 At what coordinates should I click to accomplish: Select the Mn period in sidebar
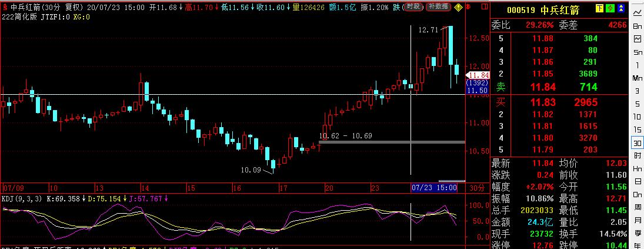tap(638, 78)
